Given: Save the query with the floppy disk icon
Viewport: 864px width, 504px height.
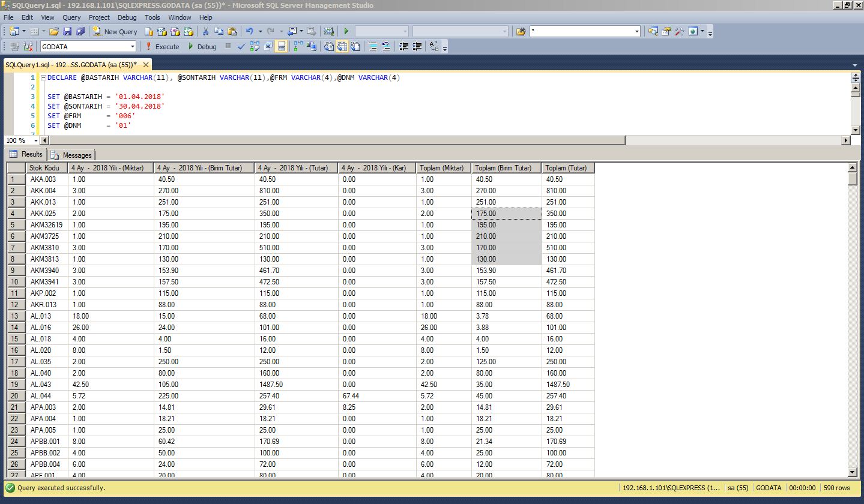Looking at the screenshot, I should point(67,31).
